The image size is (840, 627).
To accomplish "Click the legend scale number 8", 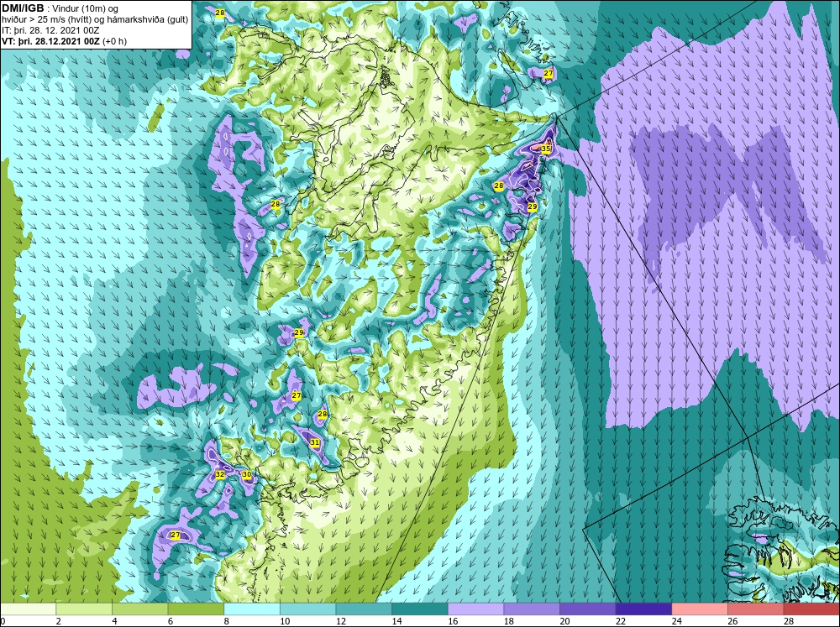I will [x=227, y=621].
